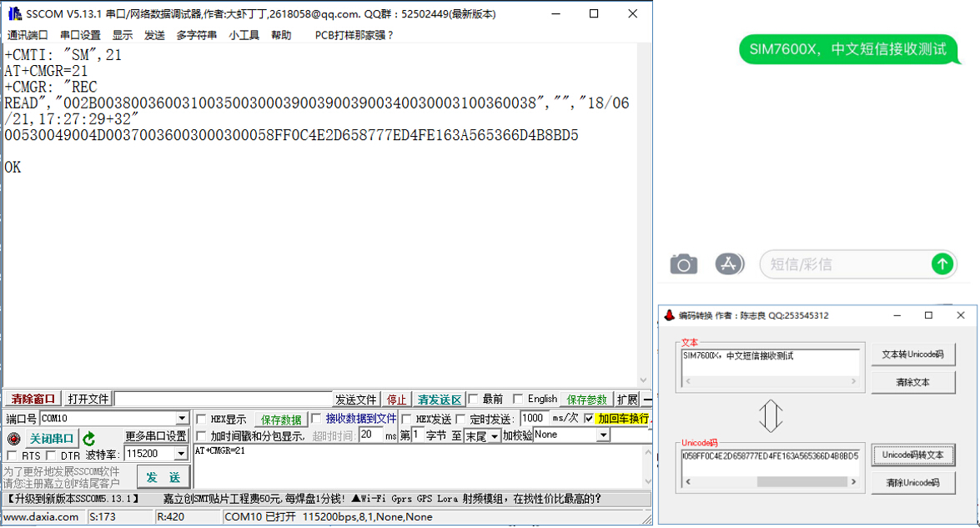Click the 更多串口设置 button
Viewport: 980px width, 528px height.
(156, 436)
